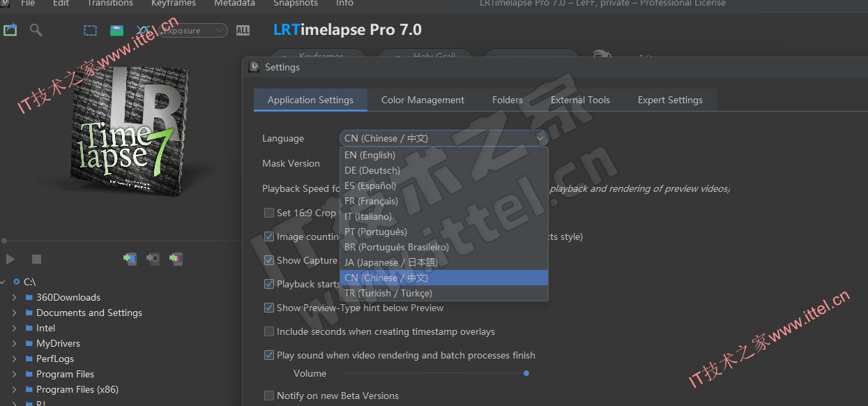The image size is (868, 406).
Task: Disable Play sound when rendering finishes
Action: click(269, 355)
